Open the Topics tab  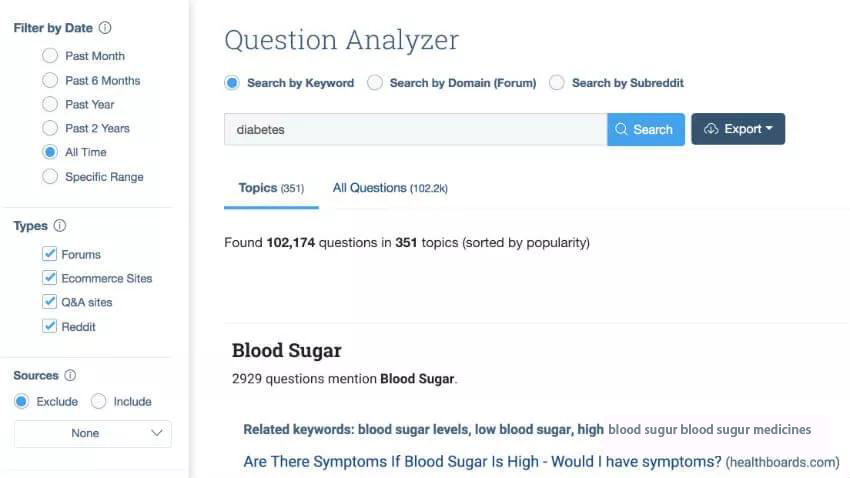point(271,188)
